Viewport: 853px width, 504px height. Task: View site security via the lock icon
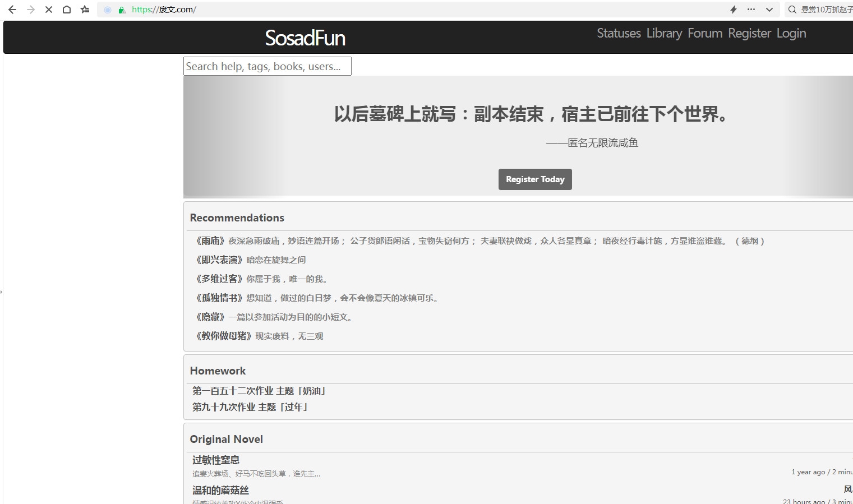tap(122, 10)
